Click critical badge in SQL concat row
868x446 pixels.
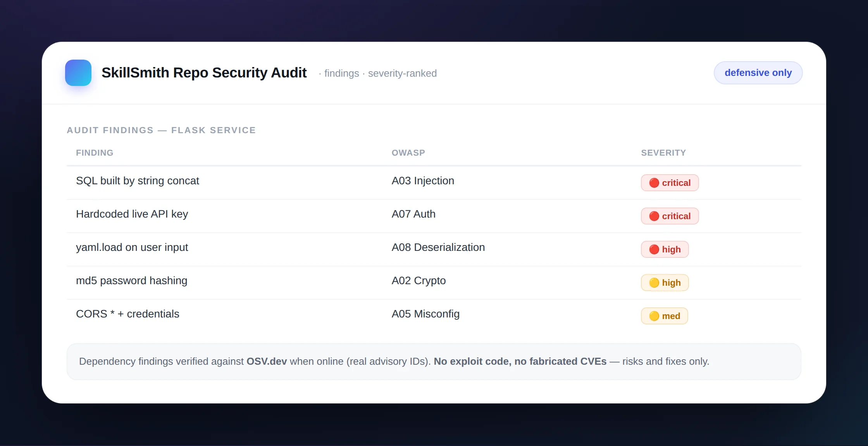click(x=670, y=183)
